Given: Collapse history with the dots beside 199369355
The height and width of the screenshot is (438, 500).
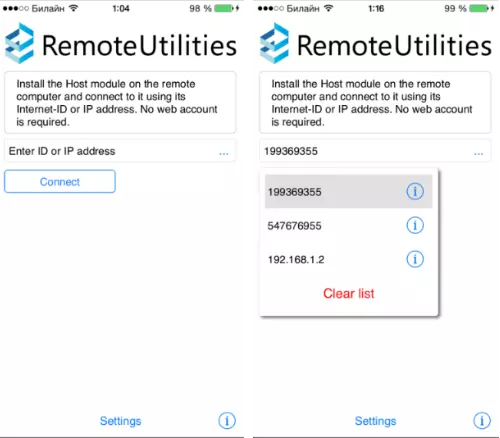Looking at the screenshot, I should pyautogui.click(x=479, y=154).
